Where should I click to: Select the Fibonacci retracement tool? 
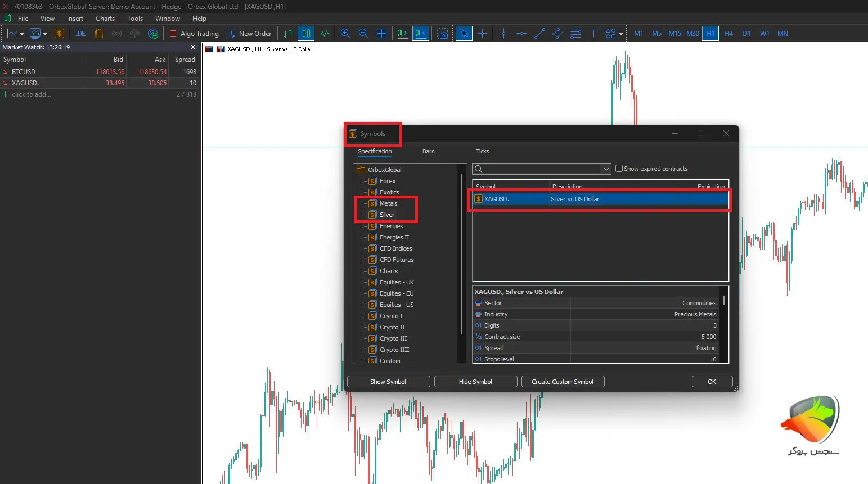tap(575, 34)
